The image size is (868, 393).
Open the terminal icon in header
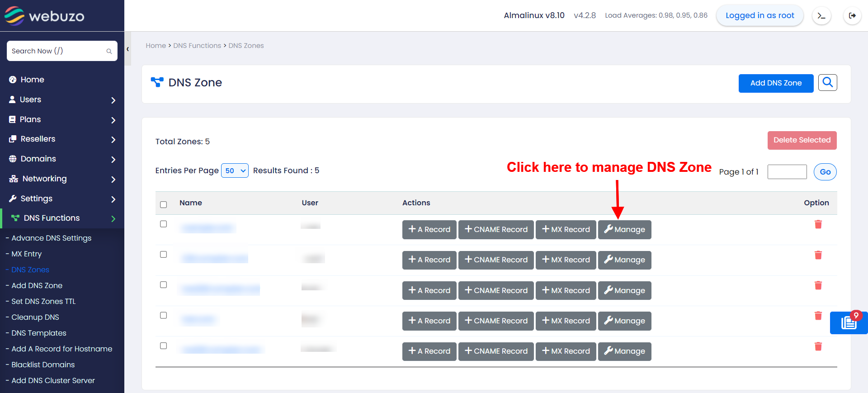coord(821,16)
